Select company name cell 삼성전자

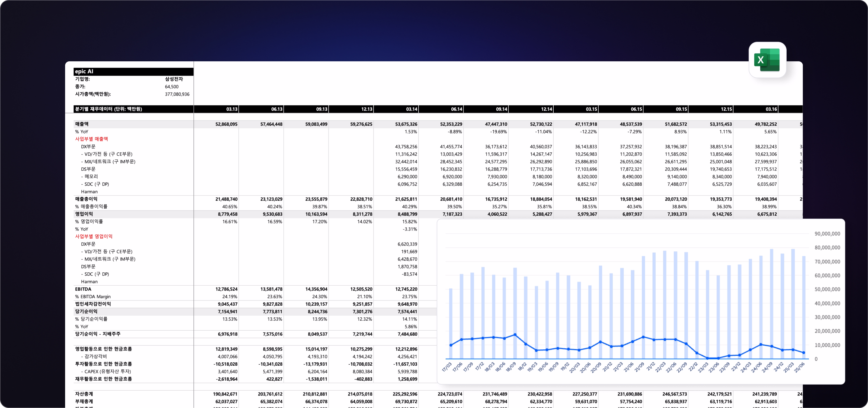point(174,79)
